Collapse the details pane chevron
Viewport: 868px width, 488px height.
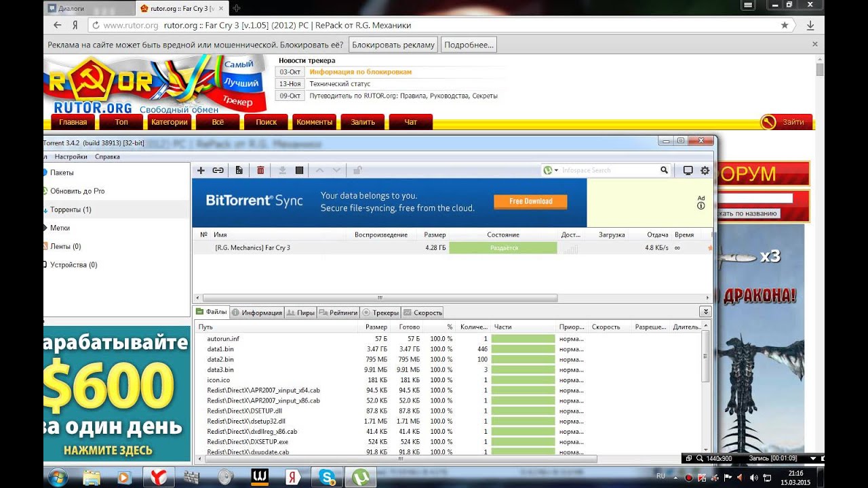tap(705, 312)
